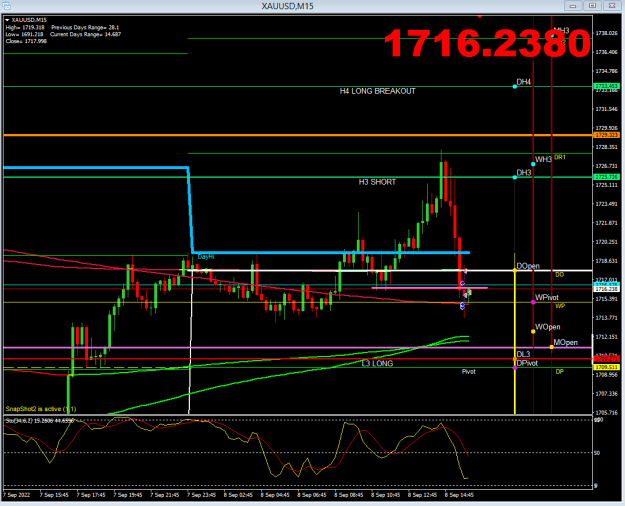The image size is (625, 506).
Task: Click the MOpen text label
Action: [565, 343]
